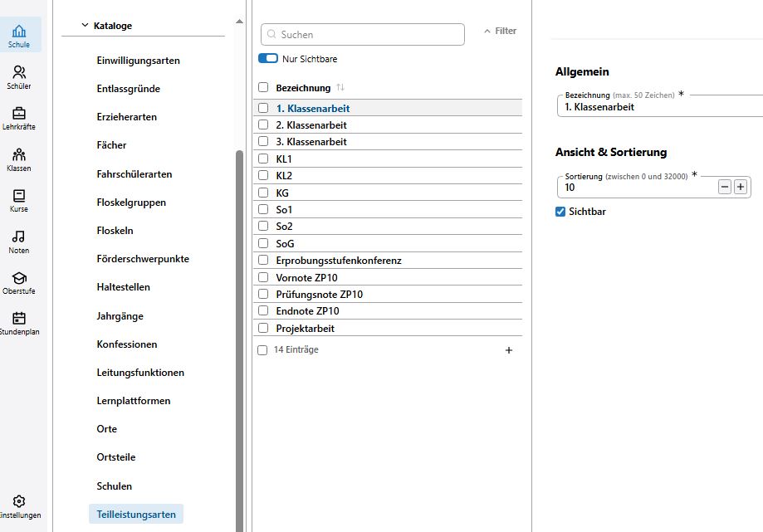
Task: Click the plus icon to add entry
Action: click(508, 350)
